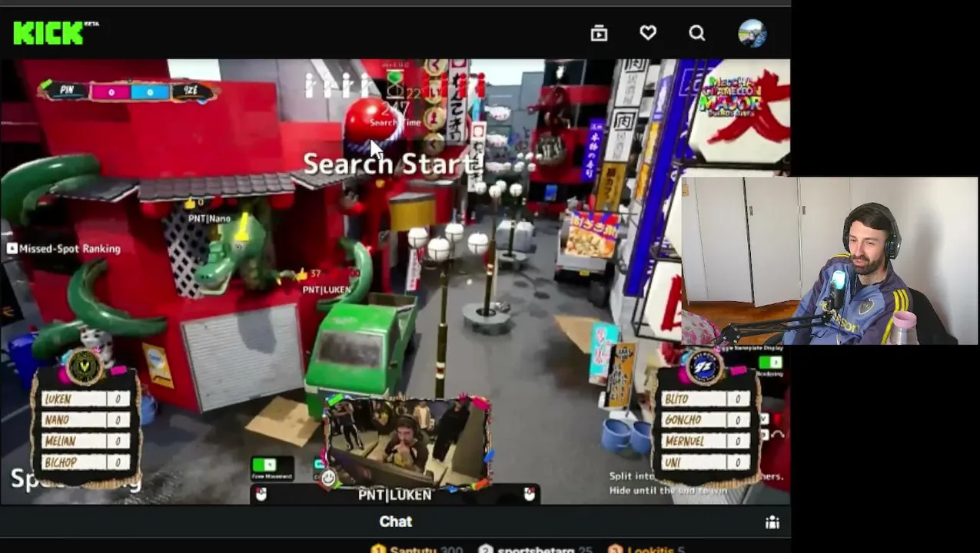The height and width of the screenshot is (553, 980).
Task: Click mouse icon right of PNT|LUKEN name
Action: point(529,494)
